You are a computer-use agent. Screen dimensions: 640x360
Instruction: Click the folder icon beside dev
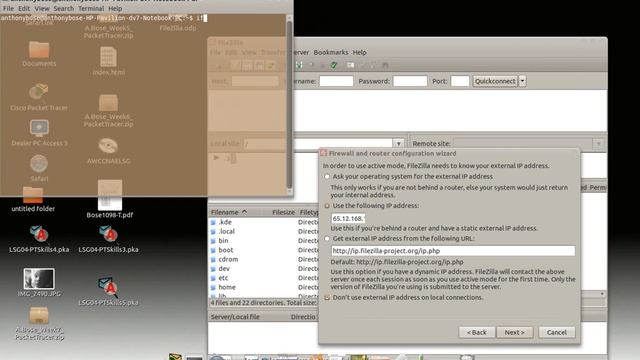tap(213, 269)
